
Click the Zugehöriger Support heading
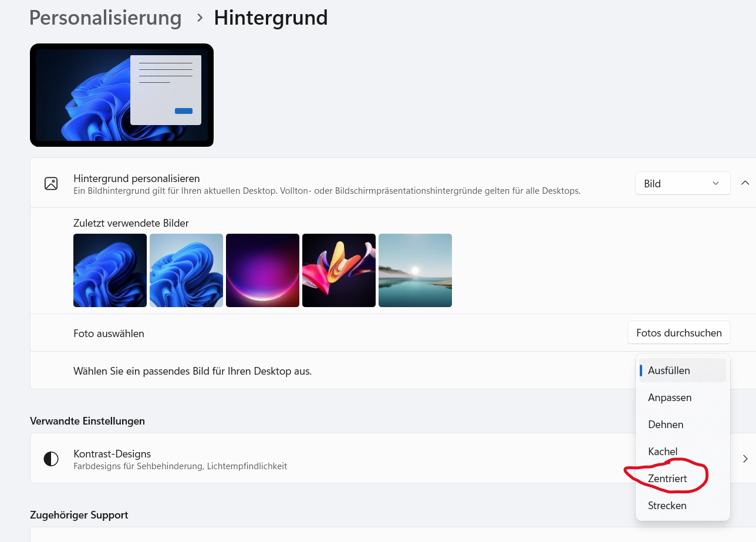pyautogui.click(x=79, y=515)
